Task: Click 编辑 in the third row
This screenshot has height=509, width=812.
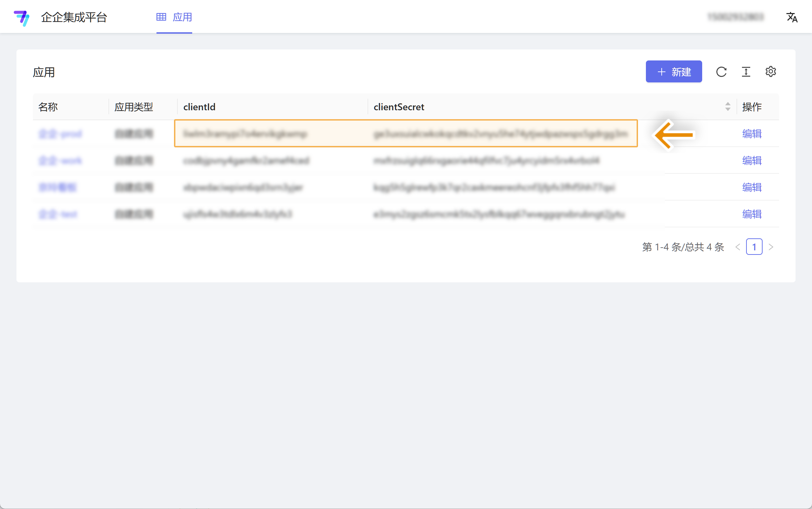Action: pyautogui.click(x=752, y=187)
